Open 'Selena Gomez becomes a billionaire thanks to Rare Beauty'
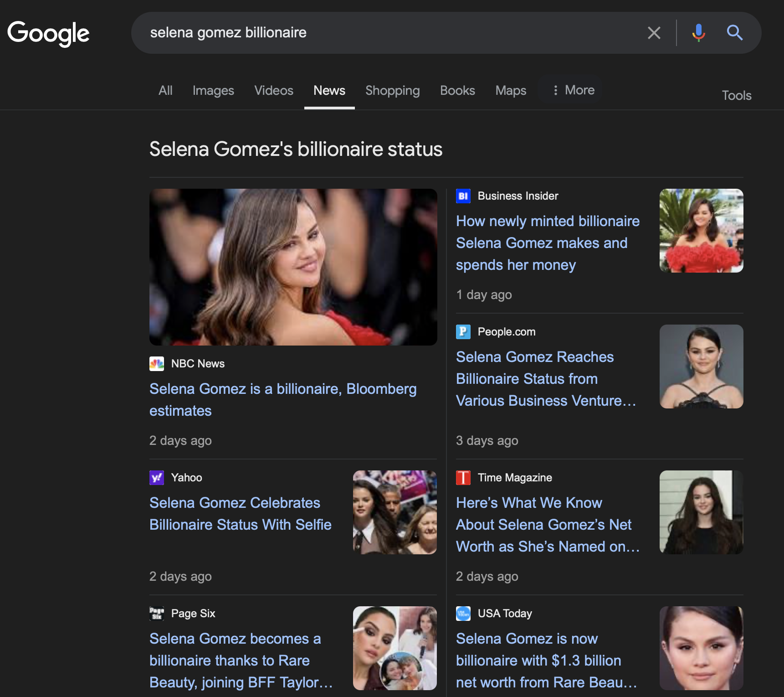 (241, 661)
